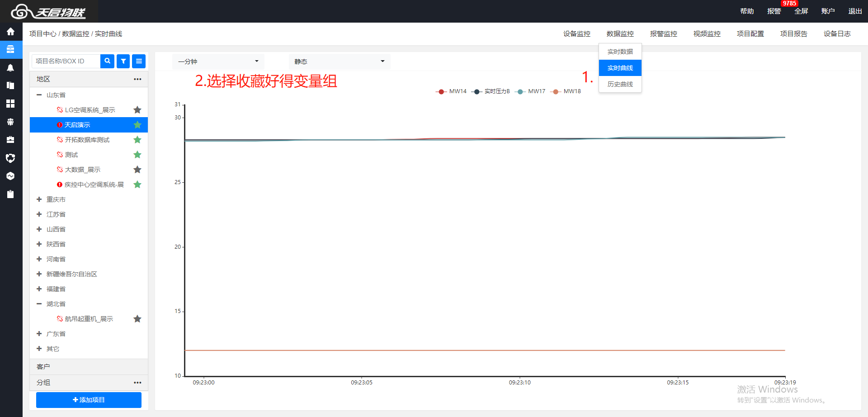Image resolution: width=868 pixels, height=417 pixels.
Task: Open the 地区 section three-dots menu
Action: pyautogui.click(x=137, y=79)
